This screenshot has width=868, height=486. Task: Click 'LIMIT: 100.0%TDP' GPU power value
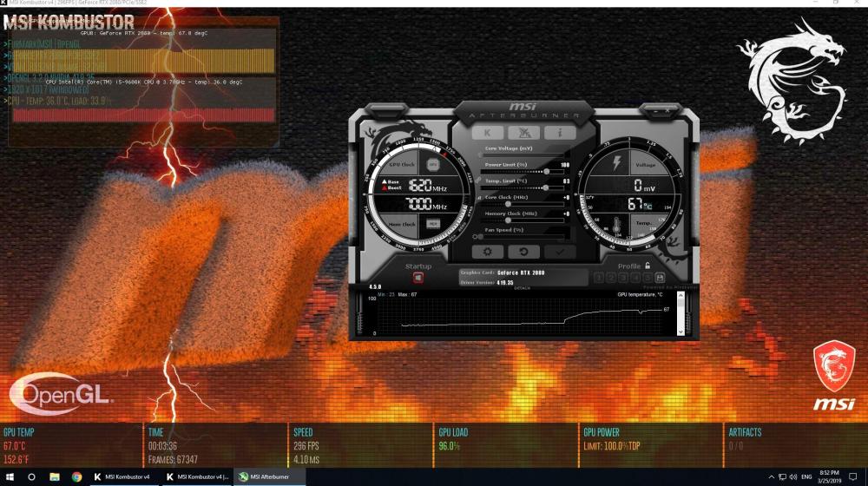tap(612, 446)
